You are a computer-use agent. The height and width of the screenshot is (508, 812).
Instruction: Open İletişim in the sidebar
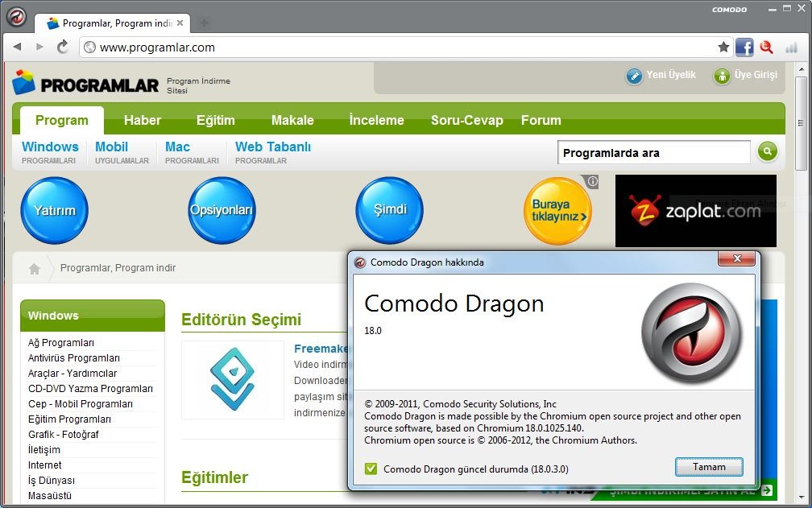point(44,449)
